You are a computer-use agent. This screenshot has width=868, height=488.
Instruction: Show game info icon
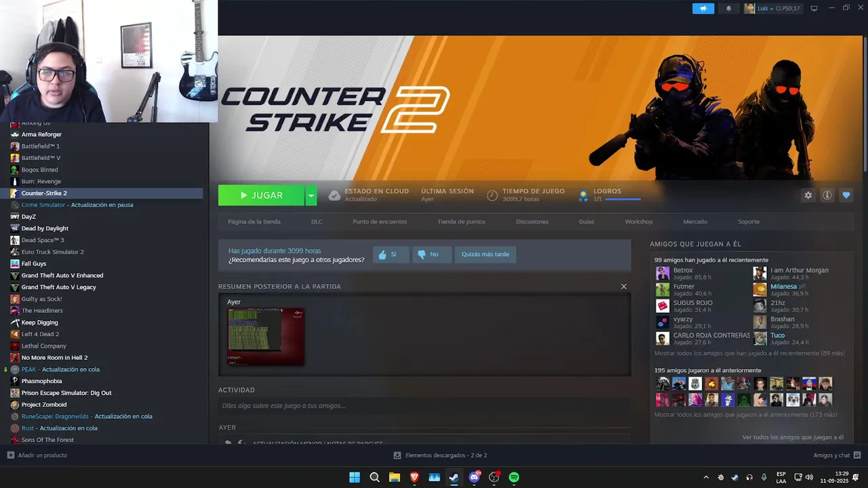coord(827,195)
